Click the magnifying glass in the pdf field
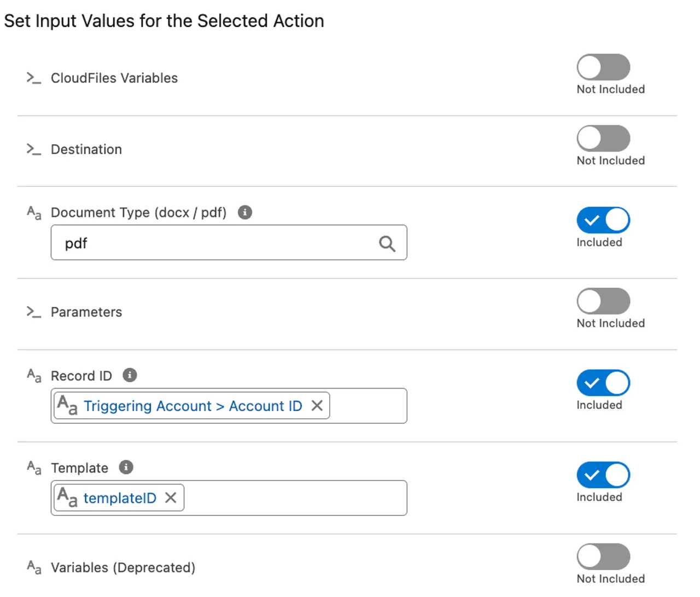 (387, 244)
